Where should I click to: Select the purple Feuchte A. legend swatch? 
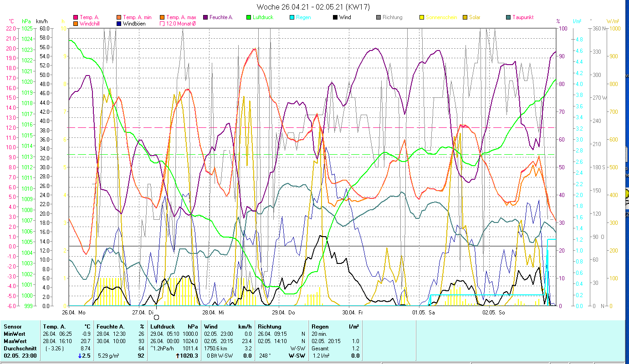click(x=205, y=17)
